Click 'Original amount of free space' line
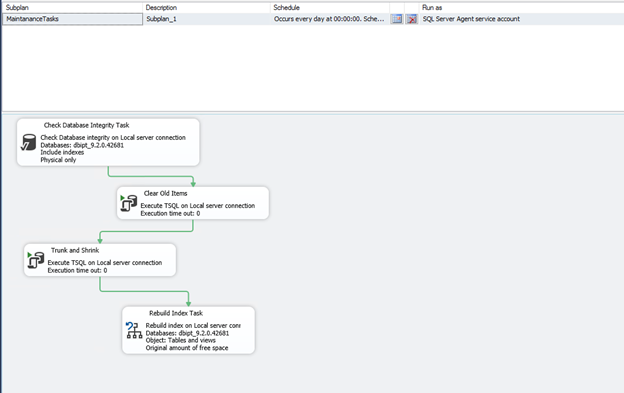Viewport: 624px width, 393px height. pyautogui.click(x=187, y=348)
